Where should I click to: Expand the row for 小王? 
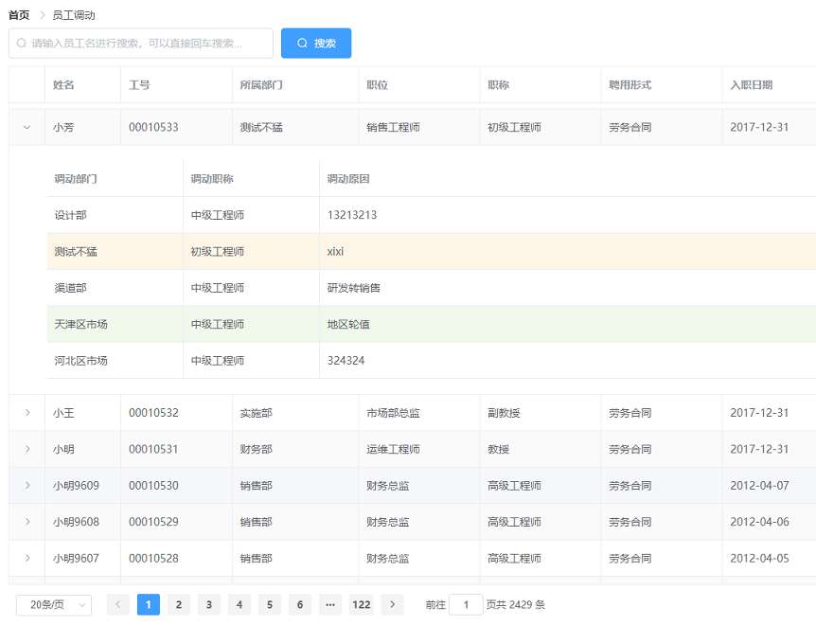click(x=27, y=413)
